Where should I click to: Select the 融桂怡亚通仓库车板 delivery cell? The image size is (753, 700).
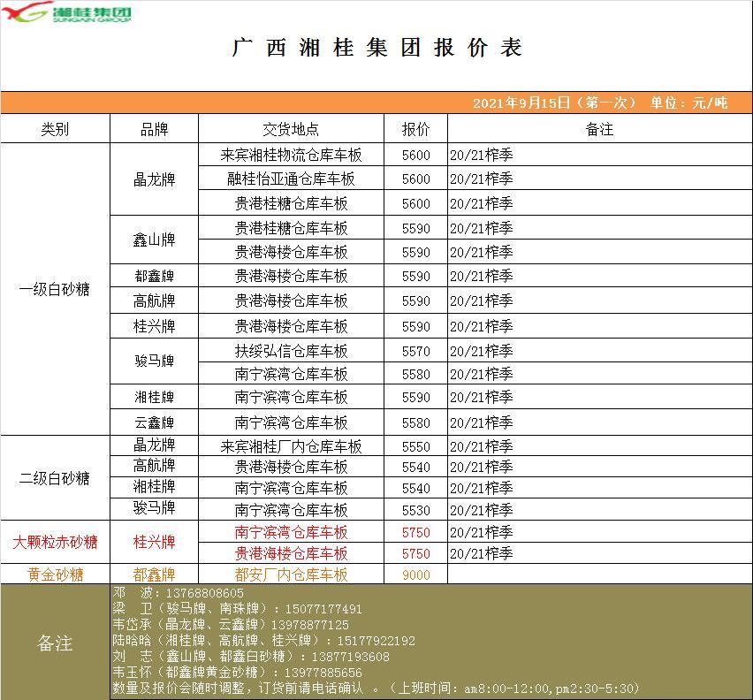point(291,179)
